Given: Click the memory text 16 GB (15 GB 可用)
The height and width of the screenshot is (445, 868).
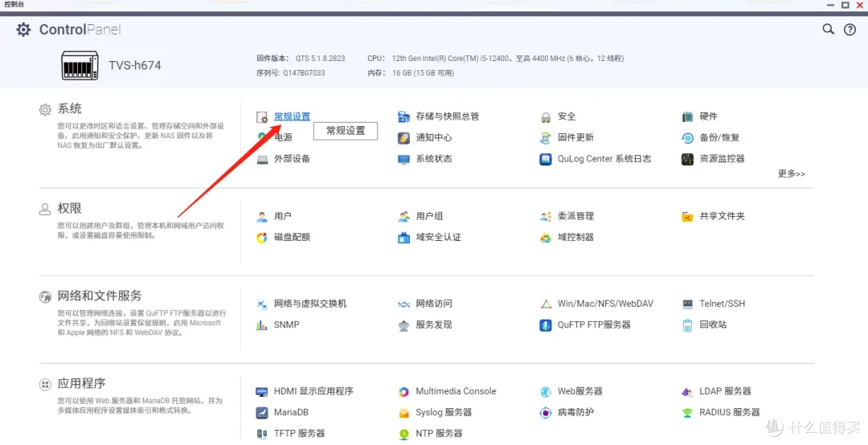Looking at the screenshot, I should click(x=423, y=72).
